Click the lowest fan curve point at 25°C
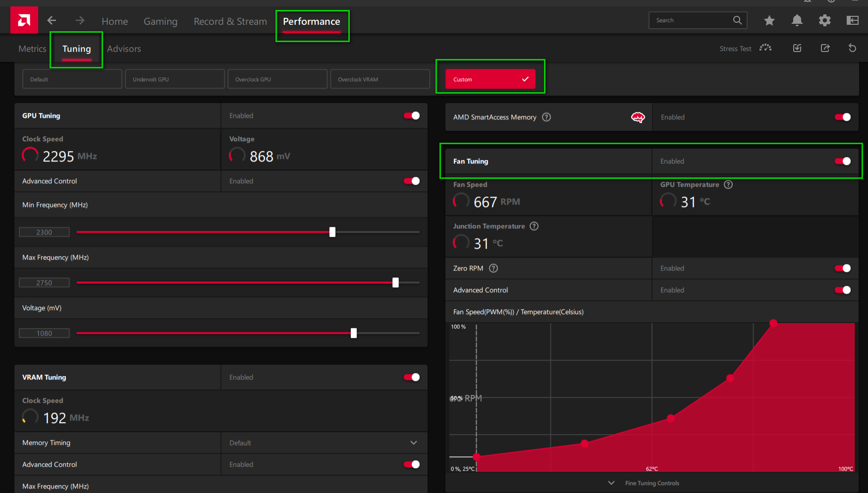Image resolution: width=868 pixels, height=493 pixels. coord(476,457)
